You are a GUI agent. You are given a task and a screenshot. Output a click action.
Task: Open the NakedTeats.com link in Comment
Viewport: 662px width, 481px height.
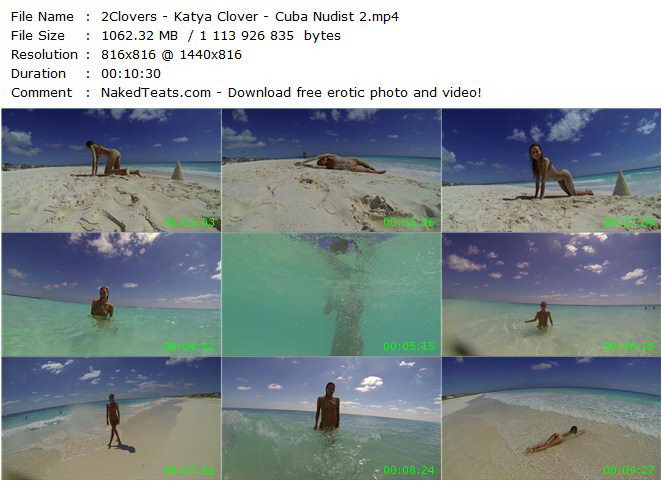click(x=156, y=92)
